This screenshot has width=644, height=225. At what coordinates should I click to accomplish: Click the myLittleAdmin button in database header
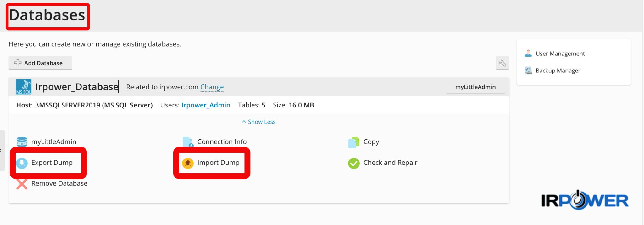pos(475,87)
